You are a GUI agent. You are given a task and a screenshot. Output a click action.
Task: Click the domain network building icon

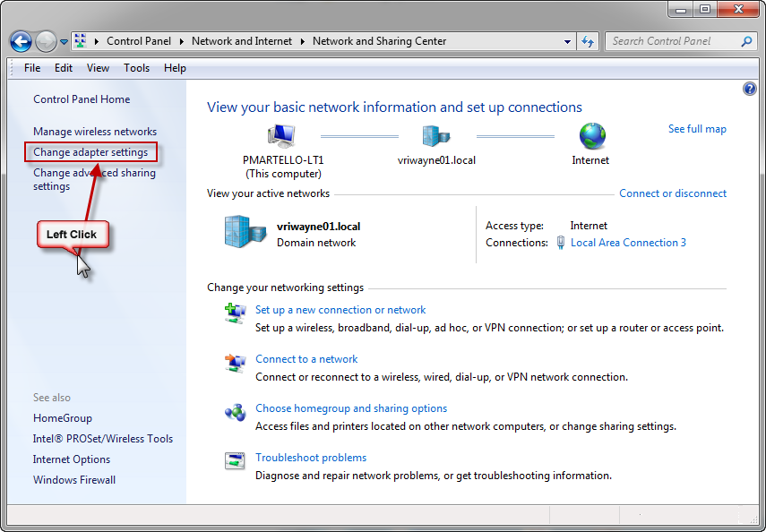click(245, 232)
